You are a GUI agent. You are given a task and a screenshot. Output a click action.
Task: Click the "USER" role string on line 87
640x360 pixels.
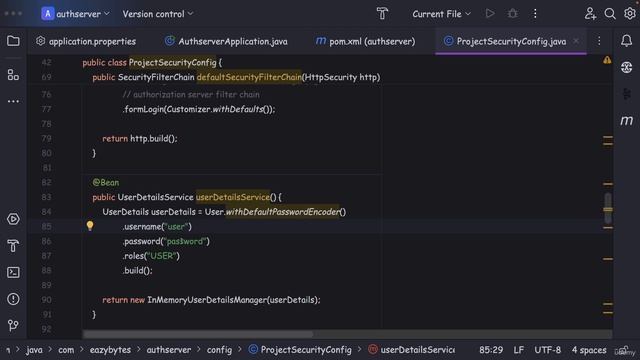162,256
